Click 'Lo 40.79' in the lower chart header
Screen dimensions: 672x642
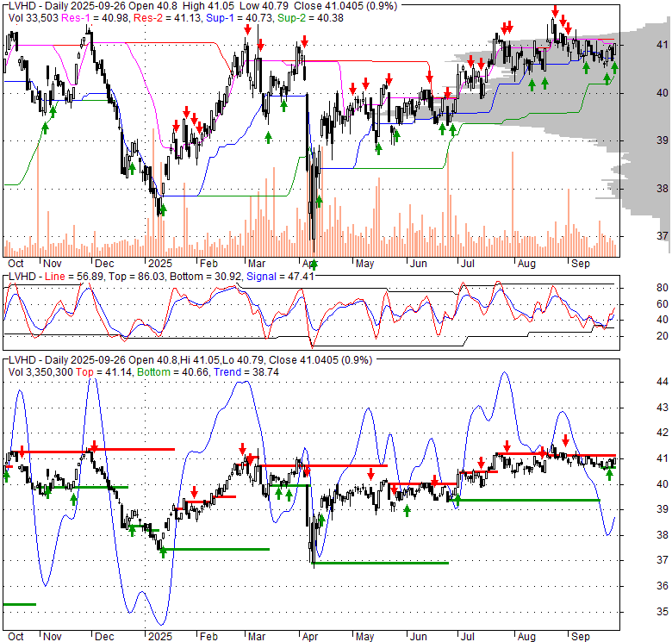245,360
